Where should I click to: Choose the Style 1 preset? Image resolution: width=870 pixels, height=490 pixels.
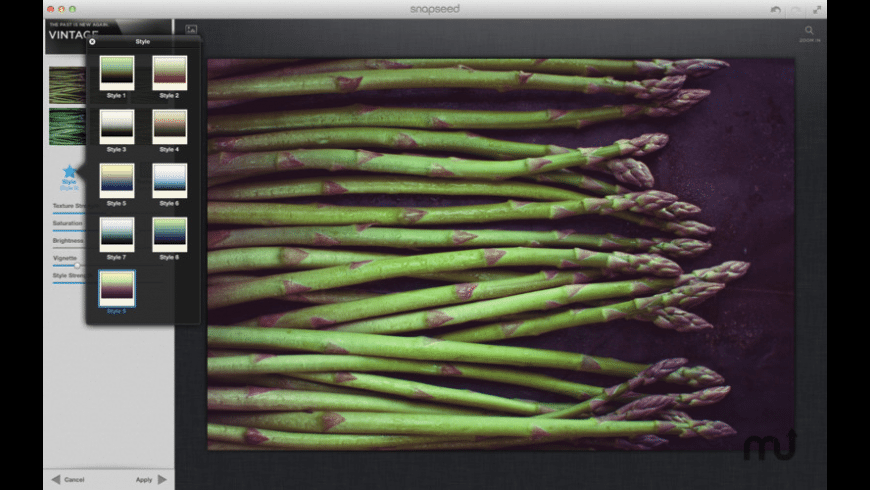point(117,73)
